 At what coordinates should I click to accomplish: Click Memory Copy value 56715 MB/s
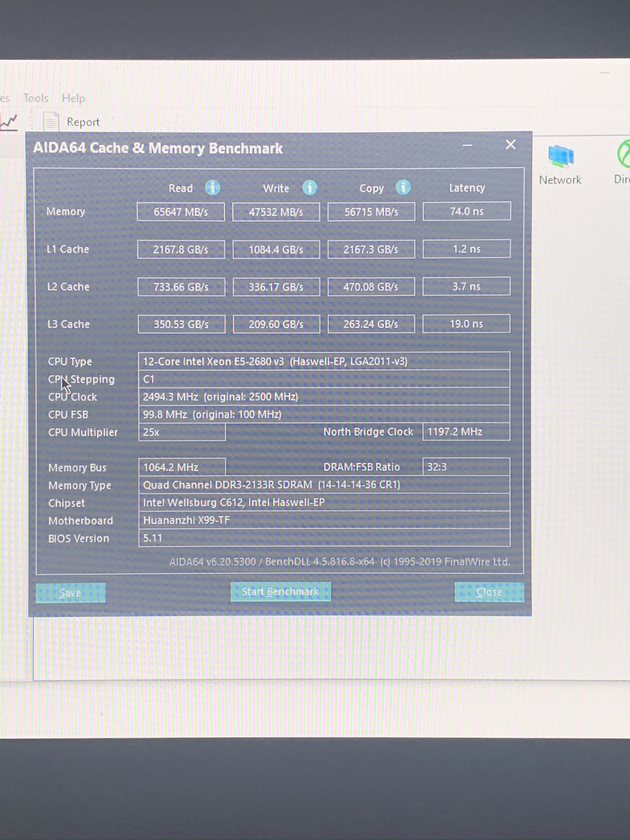point(371,212)
